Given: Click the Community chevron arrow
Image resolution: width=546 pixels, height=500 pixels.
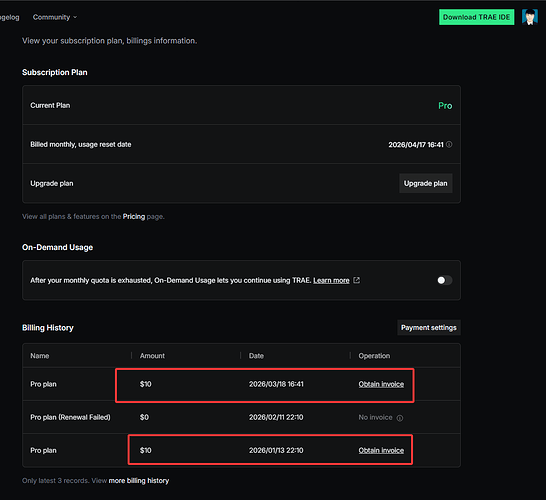Looking at the screenshot, I should tap(75, 17).
